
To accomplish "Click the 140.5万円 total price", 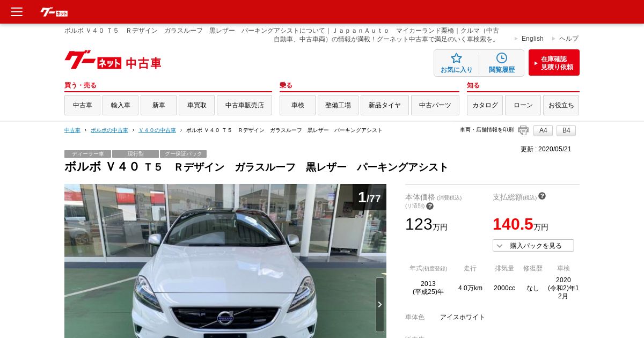I will [521, 224].
